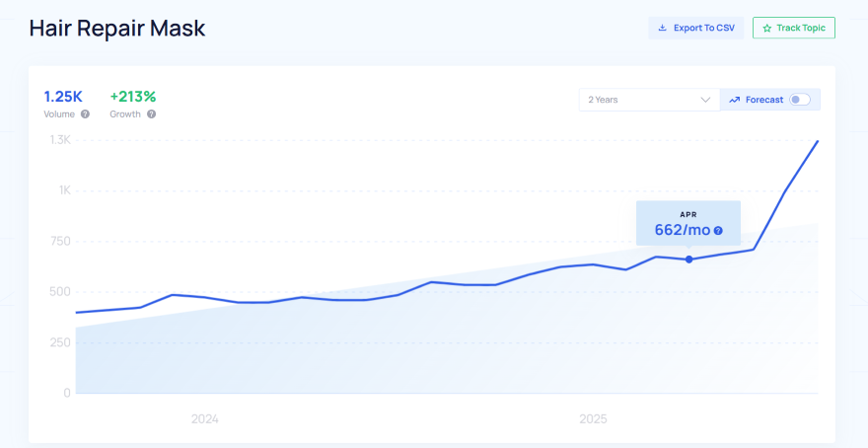Click the star icon in Track Topic
The image size is (868, 448).
(x=766, y=28)
